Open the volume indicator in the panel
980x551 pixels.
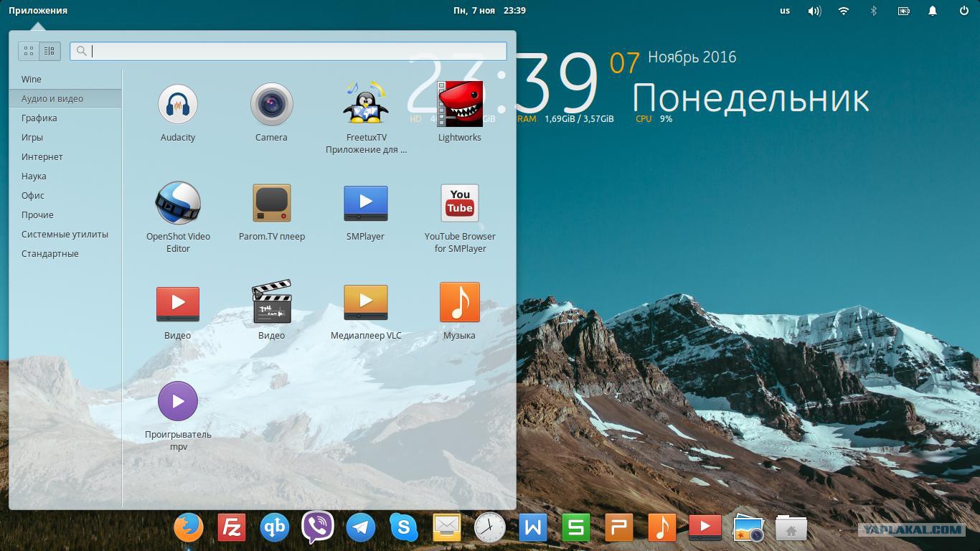coord(814,11)
